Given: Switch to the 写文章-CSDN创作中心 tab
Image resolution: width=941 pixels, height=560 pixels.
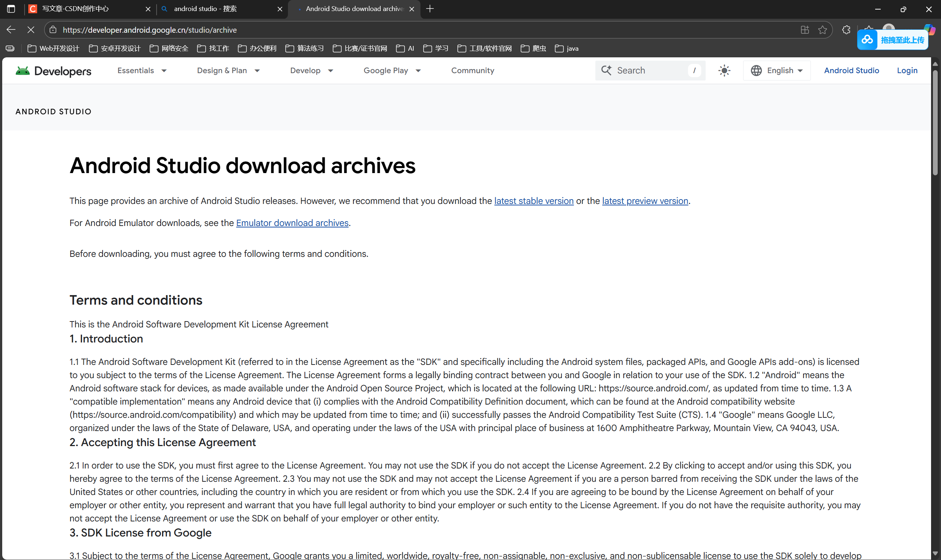Looking at the screenshot, I should (90, 9).
